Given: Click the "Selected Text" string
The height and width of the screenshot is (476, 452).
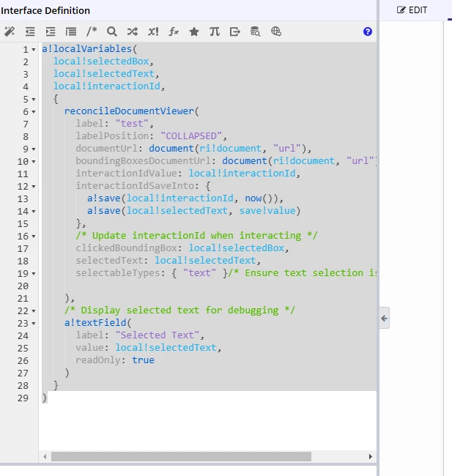Looking at the screenshot, I should (158, 335).
